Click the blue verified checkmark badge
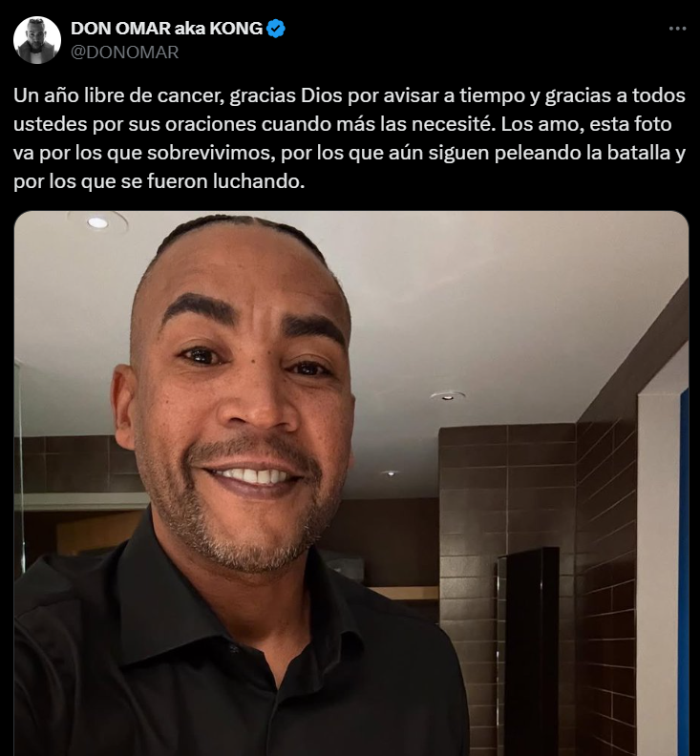Viewport: 700px width, 756px height. [x=275, y=29]
